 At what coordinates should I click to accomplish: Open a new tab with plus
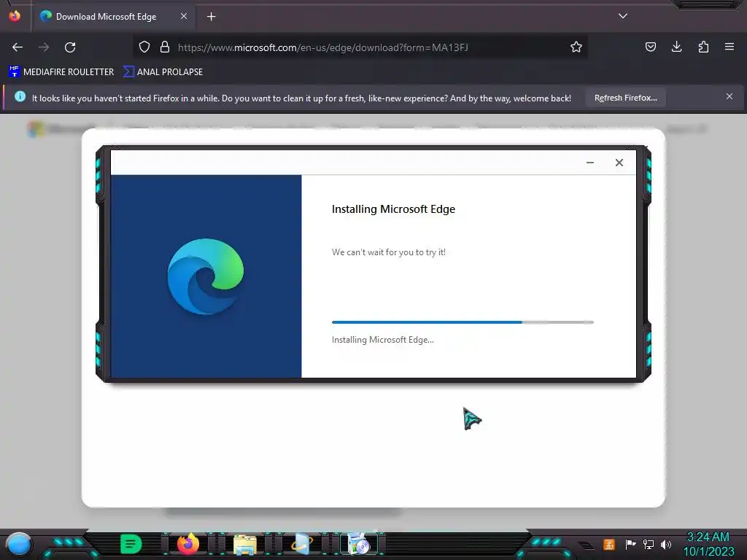[x=211, y=17]
